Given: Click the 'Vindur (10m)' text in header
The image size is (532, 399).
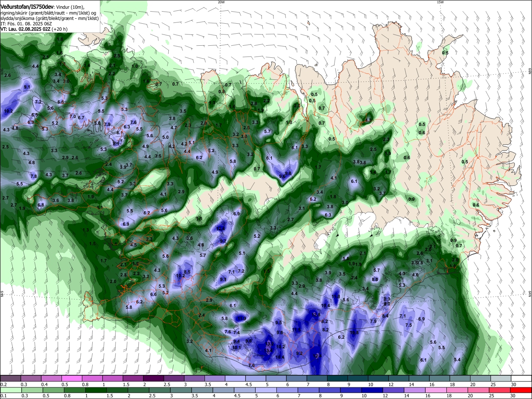Looking at the screenshot, I should point(69,7).
